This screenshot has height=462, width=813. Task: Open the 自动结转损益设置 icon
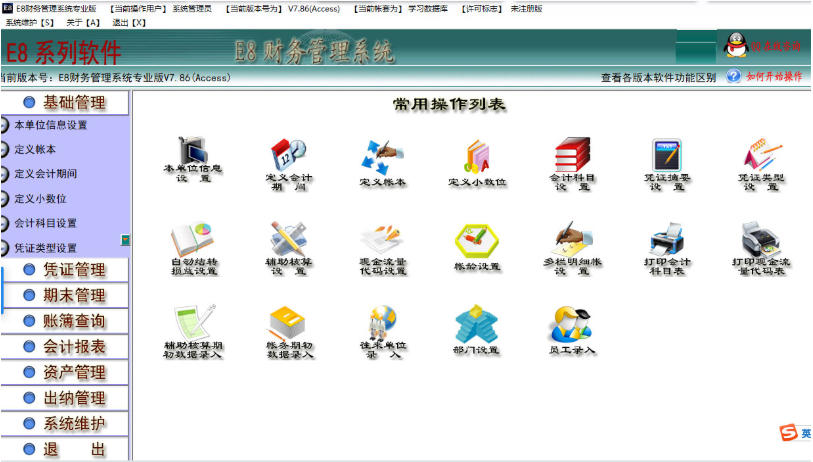(x=193, y=248)
